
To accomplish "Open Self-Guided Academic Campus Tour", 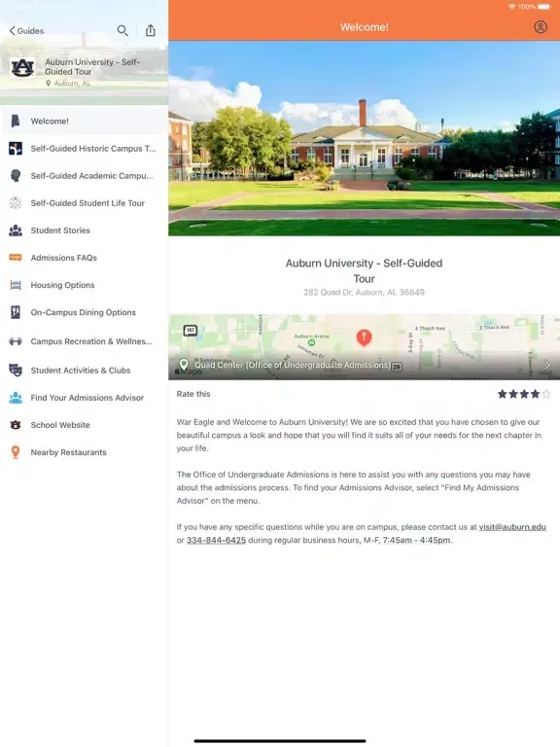I will [85, 176].
